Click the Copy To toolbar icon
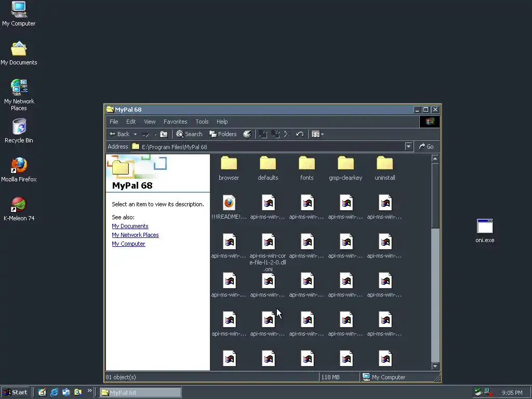Viewport: 532px width, 399px height. pyautogui.click(x=275, y=135)
